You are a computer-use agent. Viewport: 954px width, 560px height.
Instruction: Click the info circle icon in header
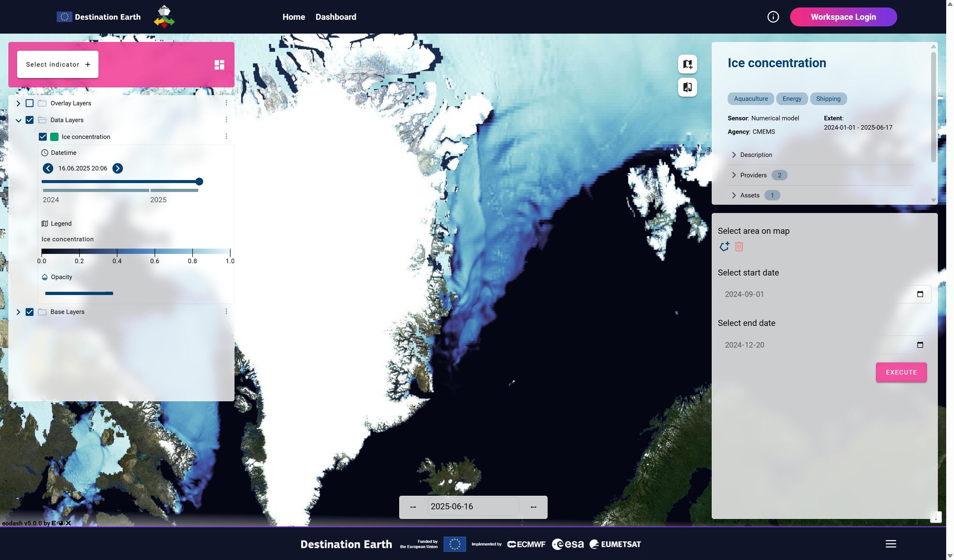773,17
